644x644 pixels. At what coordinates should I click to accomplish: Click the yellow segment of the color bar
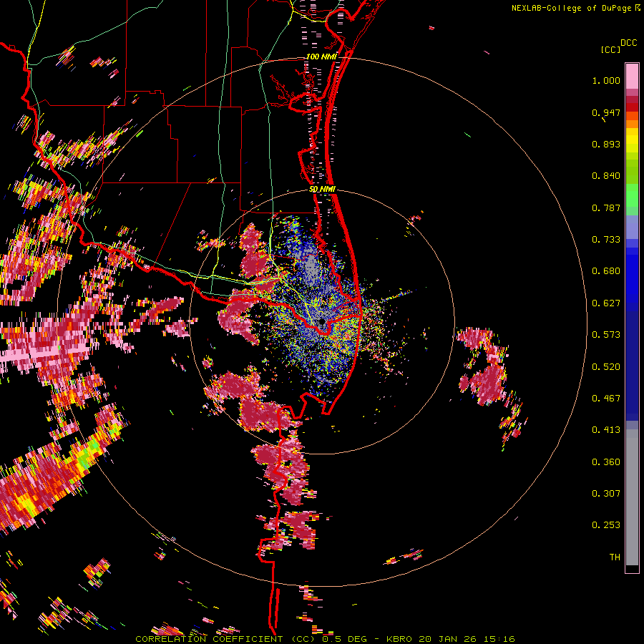pyautogui.click(x=632, y=141)
